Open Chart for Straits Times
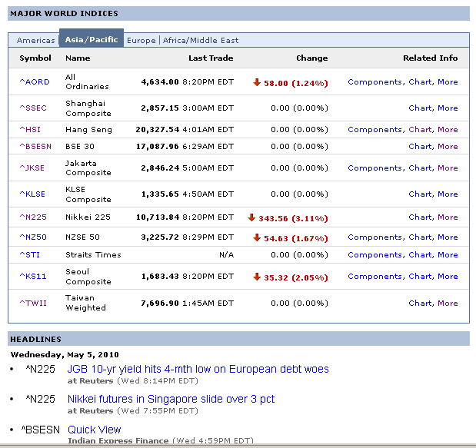 (420, 255)
